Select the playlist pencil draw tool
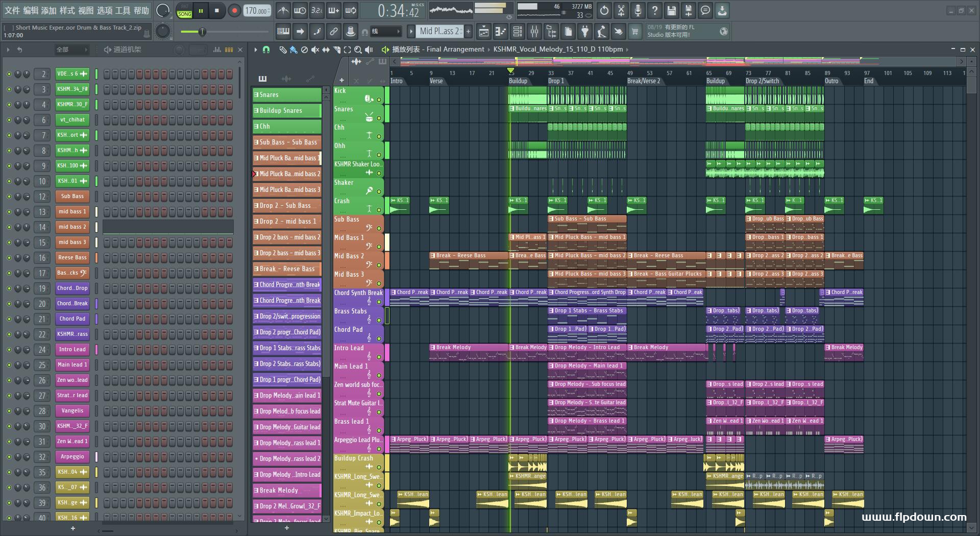This screenshot has width=980, height=536. 283,50
